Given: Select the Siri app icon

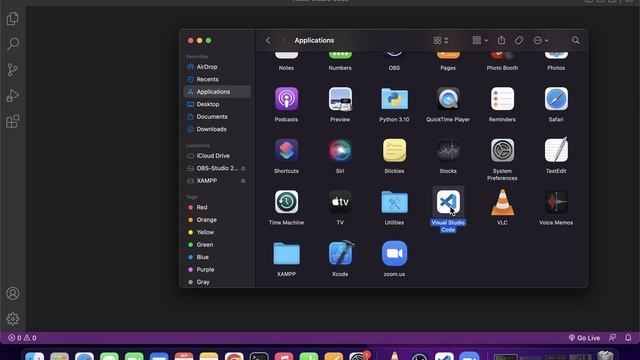Looking at the screenshot, I should pyautogui.click(x=340, y=150).
